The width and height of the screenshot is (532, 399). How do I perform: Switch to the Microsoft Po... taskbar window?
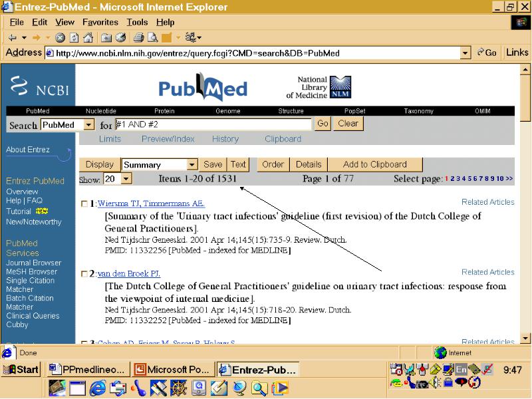pyautogui.click(x=173, y=369)
